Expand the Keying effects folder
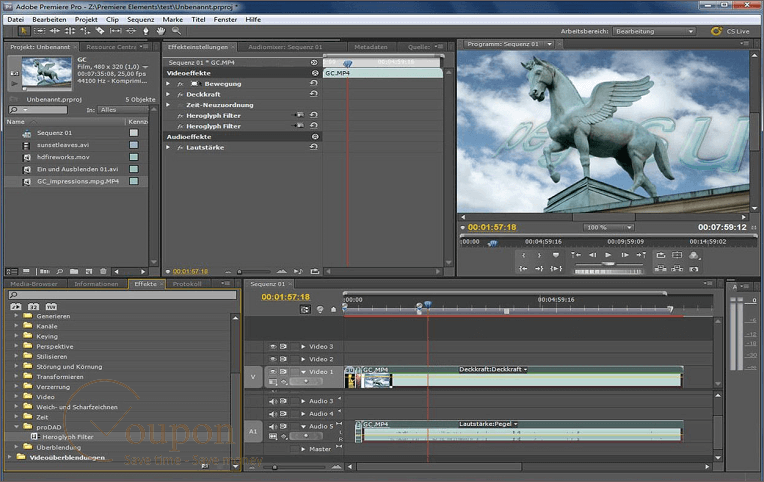This screenshot has width=764, height=482. (16, 336)
